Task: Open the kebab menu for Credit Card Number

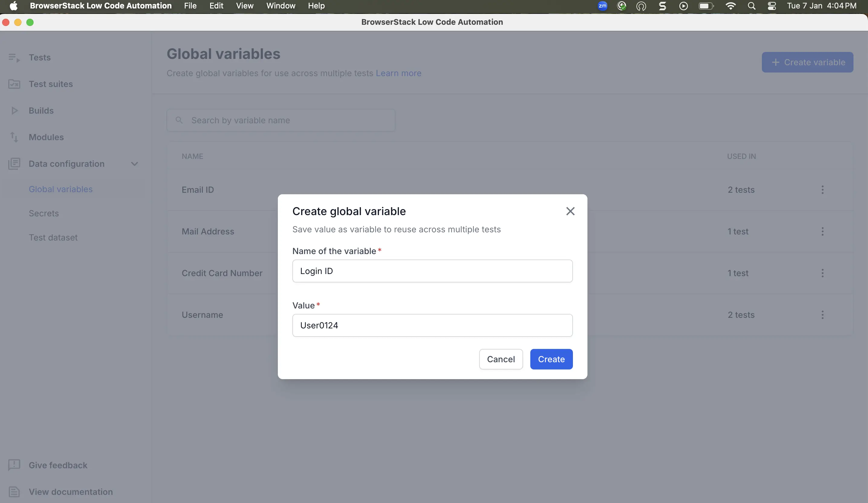Action: 822,273
